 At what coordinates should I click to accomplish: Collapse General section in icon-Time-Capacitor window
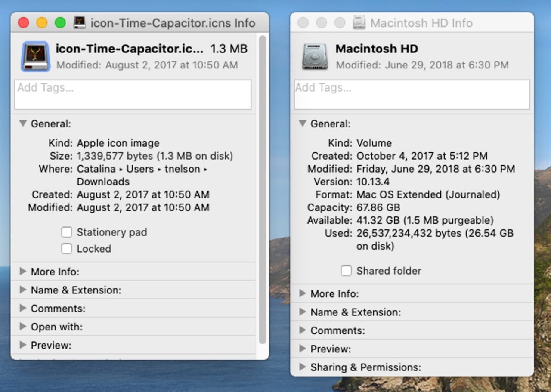23,124
